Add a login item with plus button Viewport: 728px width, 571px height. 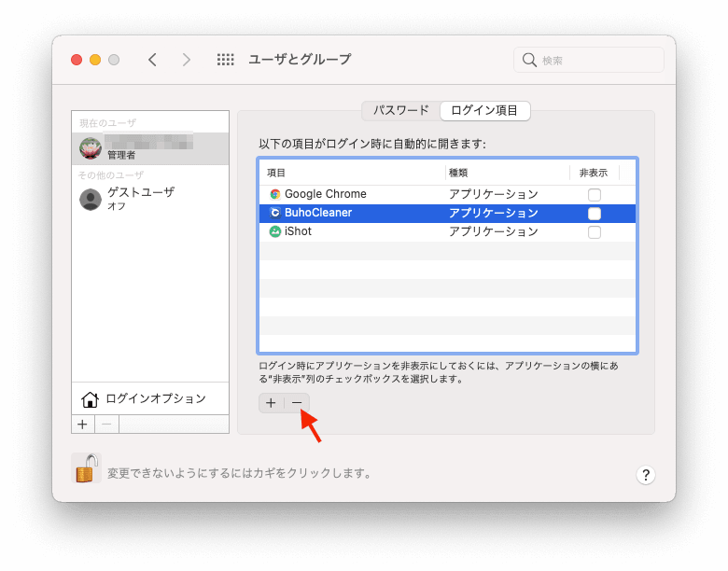(x=271, y=403)
